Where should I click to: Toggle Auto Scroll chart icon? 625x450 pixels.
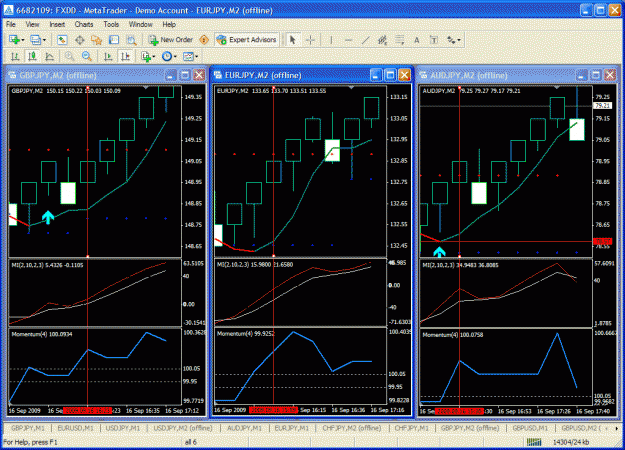[x=108, y=57]
